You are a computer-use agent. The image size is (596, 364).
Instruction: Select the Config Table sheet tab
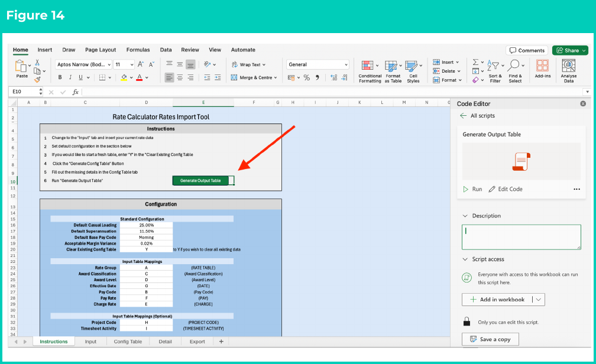point(128,342)
